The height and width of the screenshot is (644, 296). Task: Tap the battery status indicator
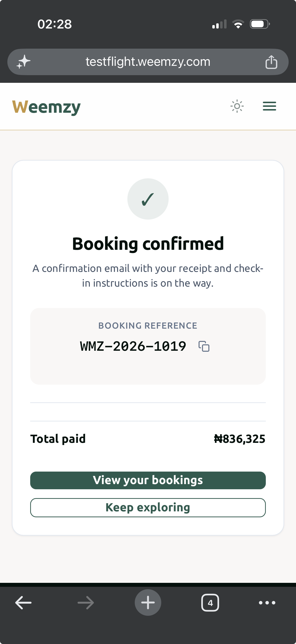pyautogui.click(x=260, y=24)
